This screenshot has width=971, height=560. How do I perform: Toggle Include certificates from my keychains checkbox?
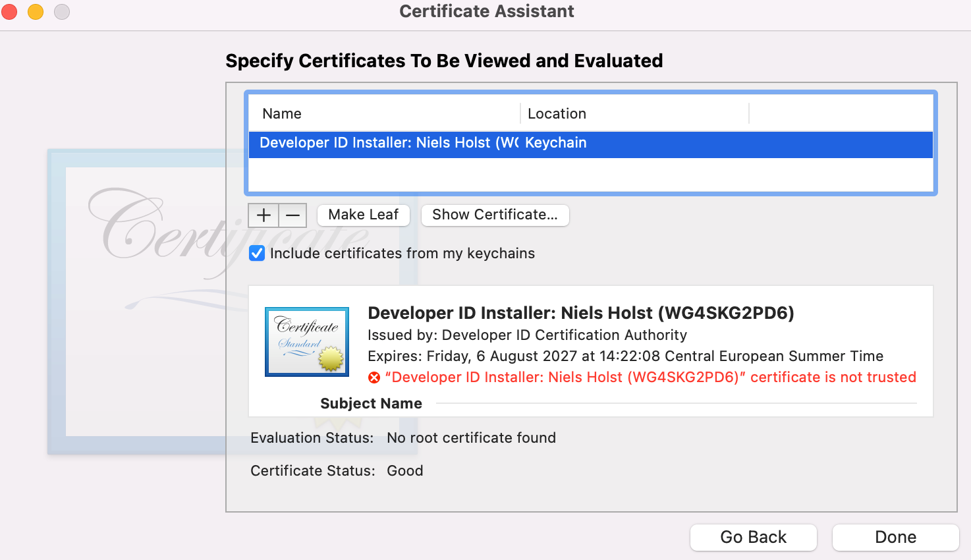[x=257, y=254]
